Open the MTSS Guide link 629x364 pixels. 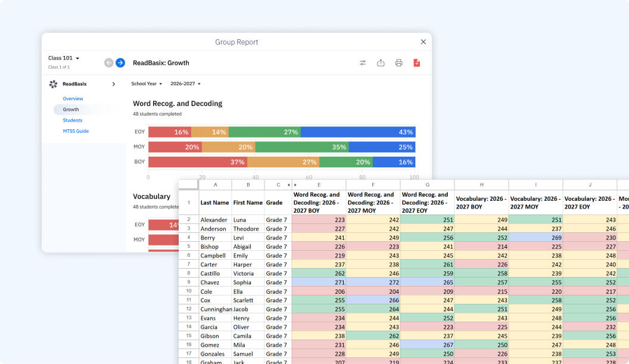pyautogui.click(x=76, y=131)
